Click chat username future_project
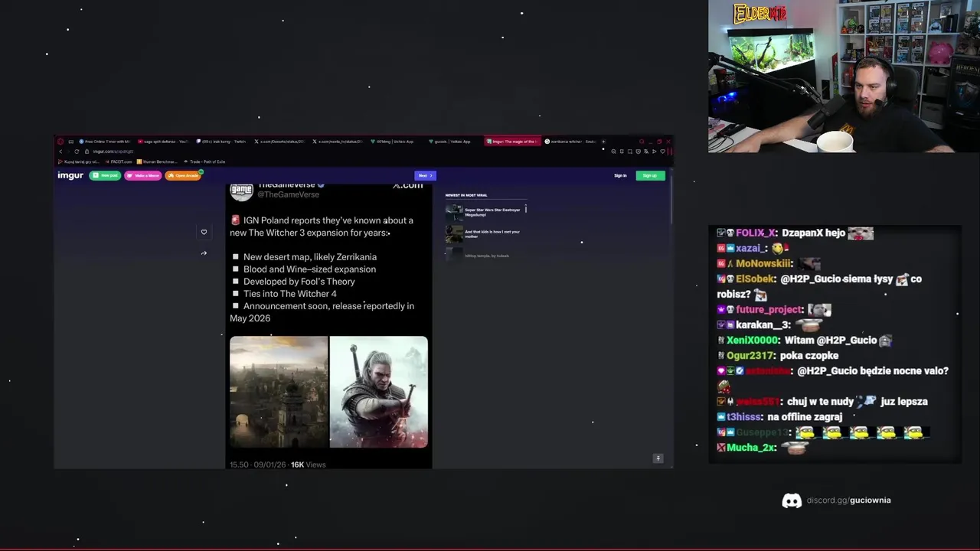Image resolution: width=980 pixels, height=551 pixels. click(x=769, y=309)
